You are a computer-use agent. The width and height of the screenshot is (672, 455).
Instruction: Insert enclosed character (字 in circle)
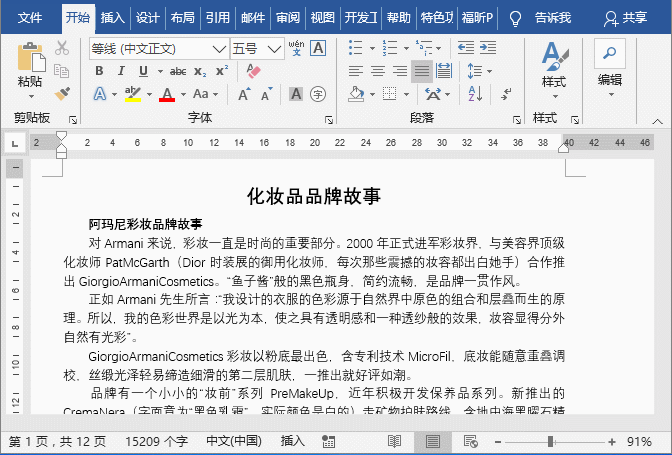tap(318, 94)
